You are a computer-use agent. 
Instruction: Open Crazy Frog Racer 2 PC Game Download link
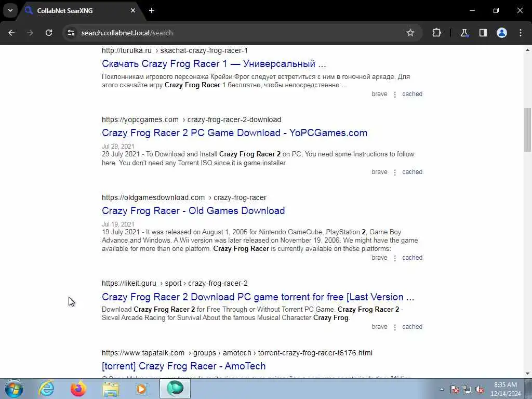click(x=234, y=132)
